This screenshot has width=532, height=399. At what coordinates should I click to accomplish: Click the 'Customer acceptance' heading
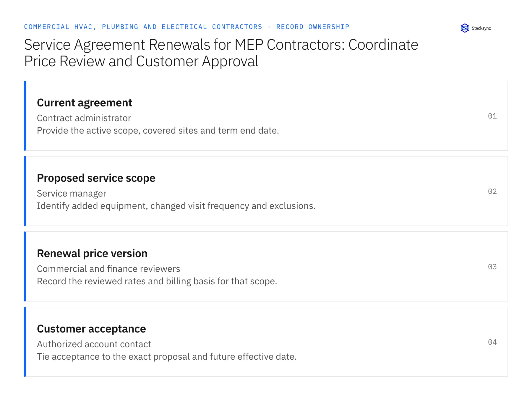(91, 329)
